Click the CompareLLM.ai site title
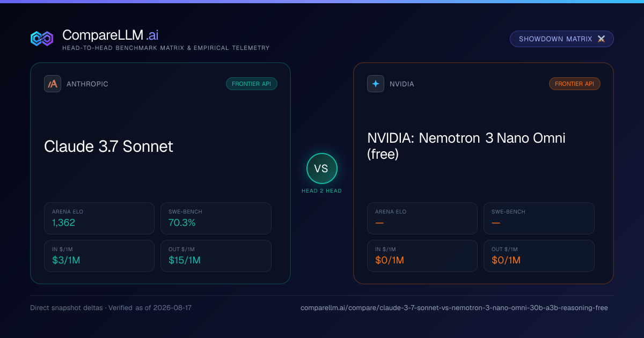The image size is (644, 338). coord(111,35)
